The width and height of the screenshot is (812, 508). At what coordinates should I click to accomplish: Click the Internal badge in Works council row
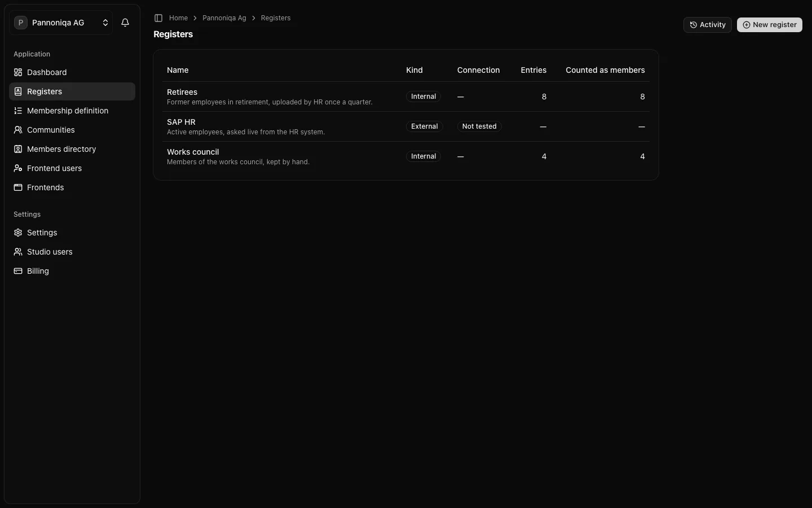pos(423,156)
